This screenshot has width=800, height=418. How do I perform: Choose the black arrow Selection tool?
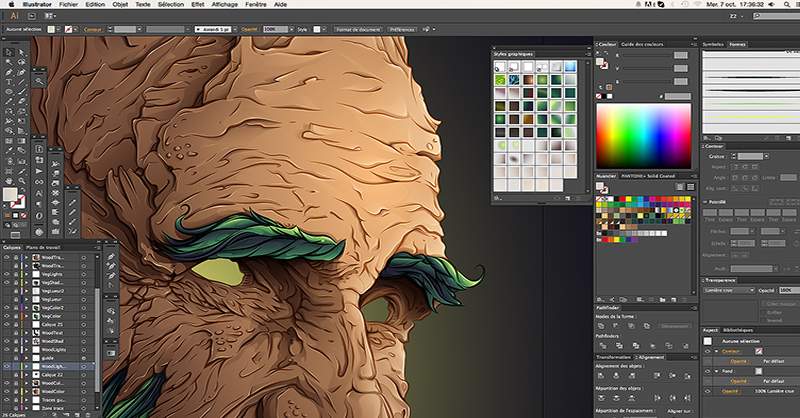(9, 53)
